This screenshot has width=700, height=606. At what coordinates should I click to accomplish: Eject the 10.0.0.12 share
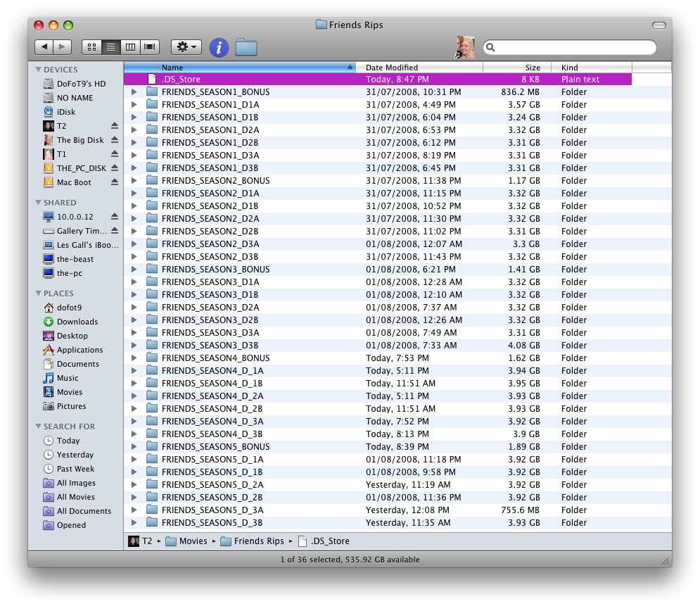click(114, 217)
